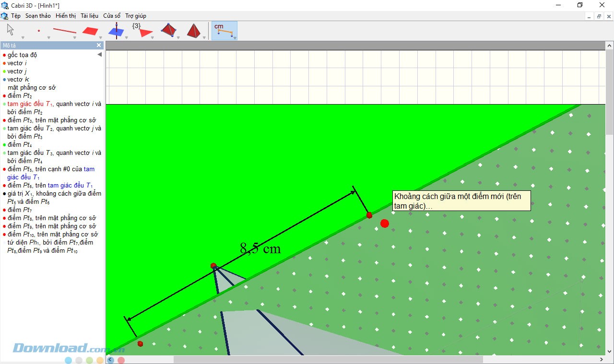The width and height of the screenshot is (614, 364).
Task: Click the horizontal scrollbar thumb
Action: tap(328, 360)
